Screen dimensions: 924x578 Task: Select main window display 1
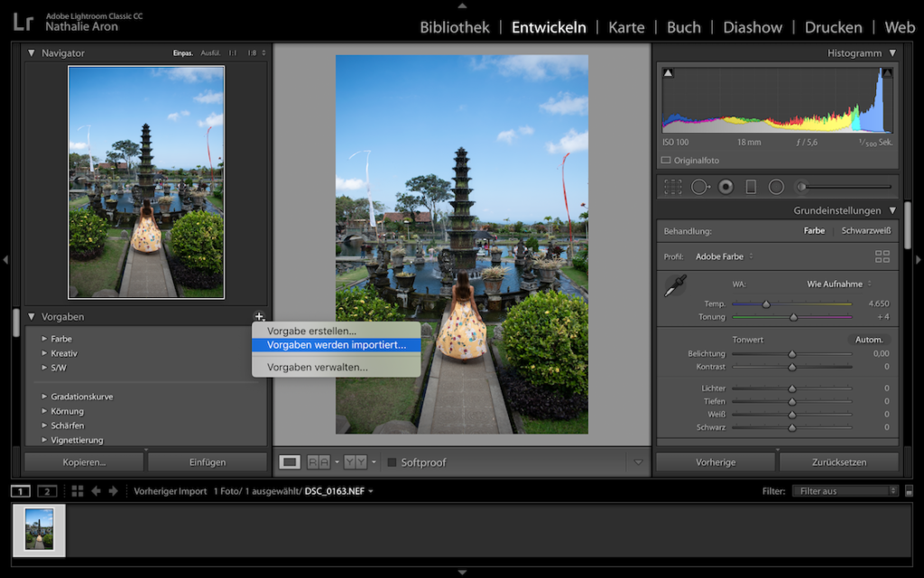click(x=20, y=490)
